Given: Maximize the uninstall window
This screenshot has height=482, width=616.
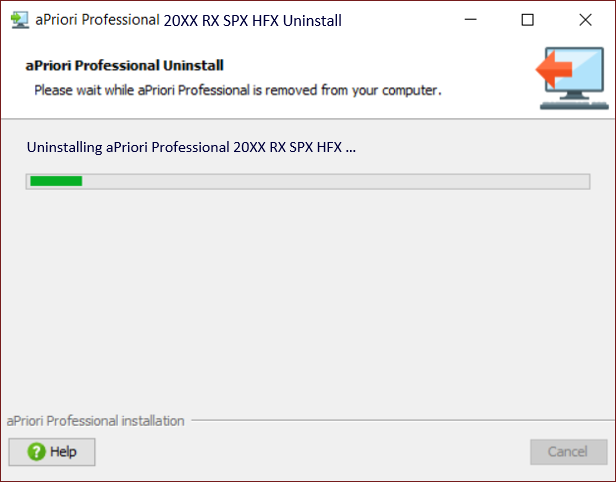Looking at the screenshot, I should (527, 20).
